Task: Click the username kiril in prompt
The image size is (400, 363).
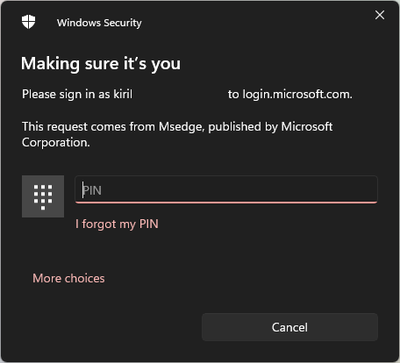Action: [x=122, y=94]
